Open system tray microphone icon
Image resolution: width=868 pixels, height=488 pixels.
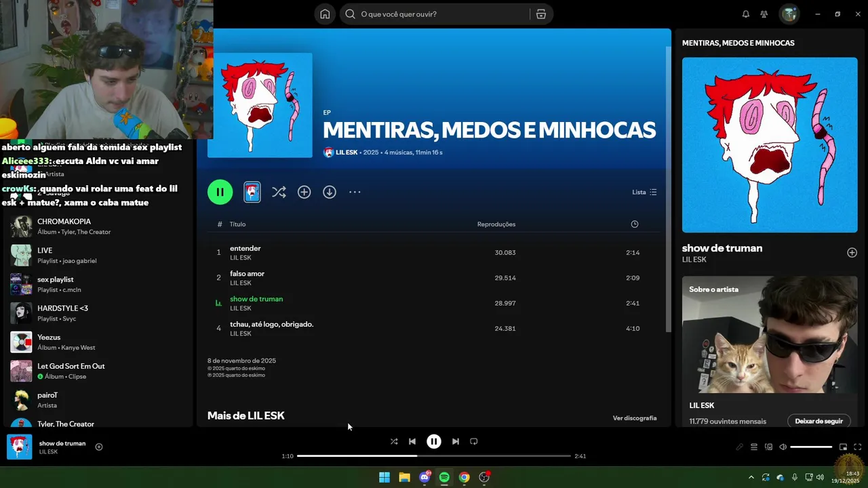(795, 477)
